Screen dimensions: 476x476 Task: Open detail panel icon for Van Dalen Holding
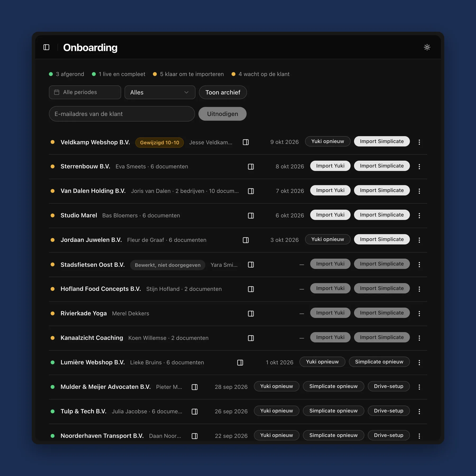(251, 191)
